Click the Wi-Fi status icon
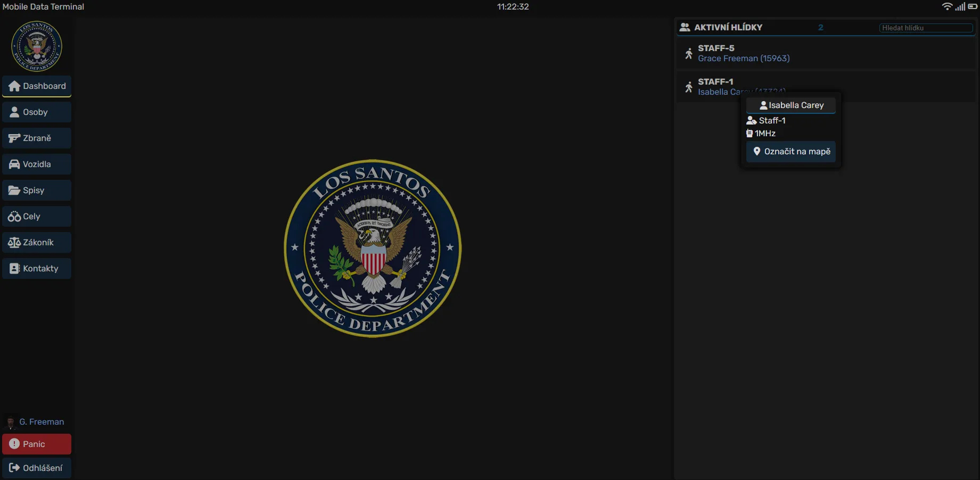This screenshot has height=480, width=980. point(947,6)
